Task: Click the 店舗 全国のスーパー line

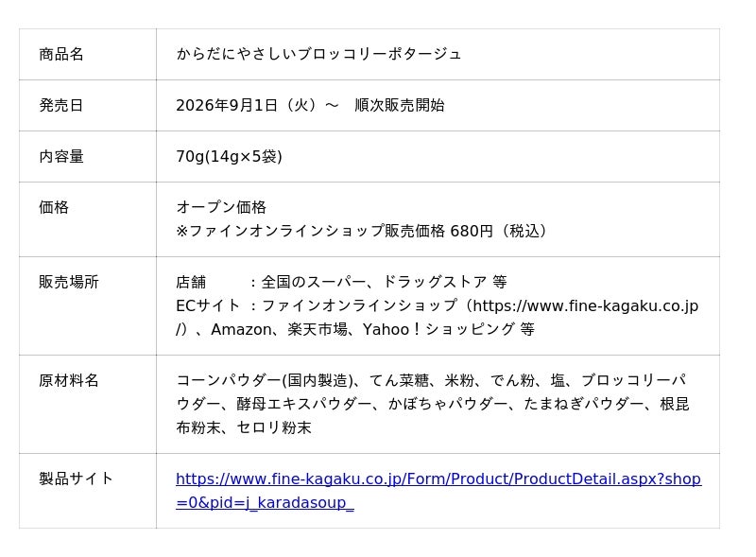Action: pos(341,282)
